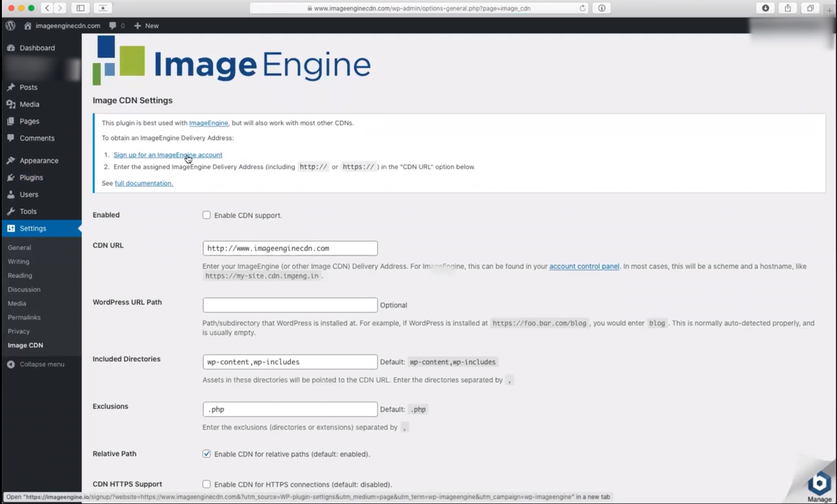Open Safari Top Sites star button
Viewport: 837px width, 504px height.
coord(103,8)
